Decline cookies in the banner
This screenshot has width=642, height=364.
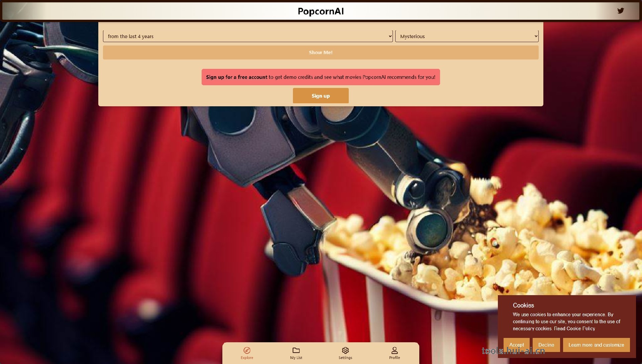(546, 345)
